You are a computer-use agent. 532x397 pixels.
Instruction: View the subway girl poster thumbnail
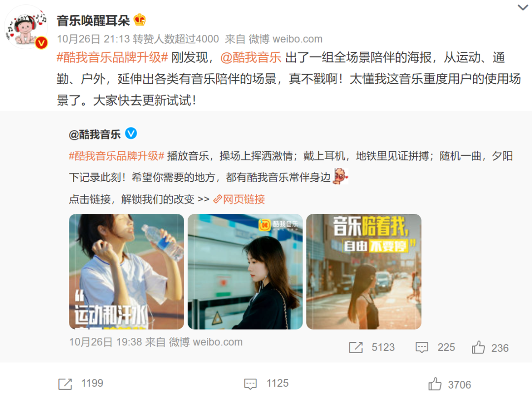(245, 271)
